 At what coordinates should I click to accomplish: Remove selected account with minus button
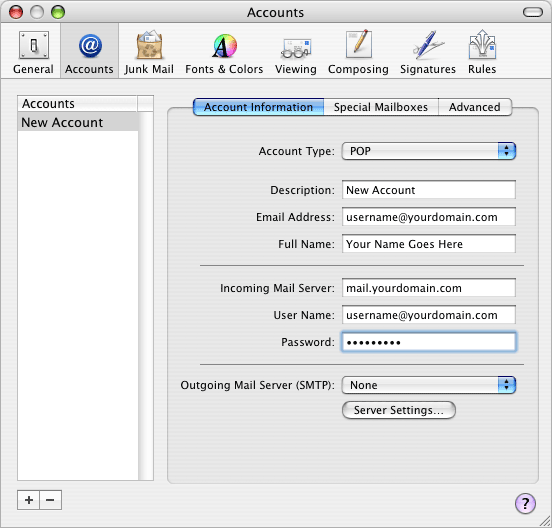click(50, 500)
